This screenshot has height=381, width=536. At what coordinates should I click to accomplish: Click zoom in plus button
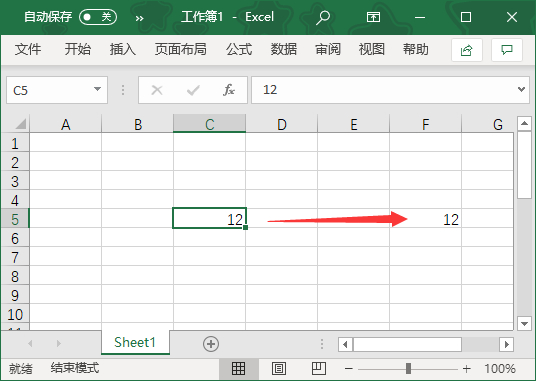click(x=467, y=369)
